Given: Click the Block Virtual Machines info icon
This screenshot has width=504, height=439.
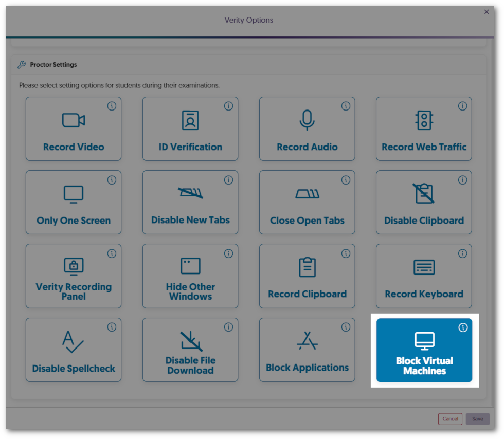Looking at the screenshot, I should pyautogui.click(x=462, y=327).
